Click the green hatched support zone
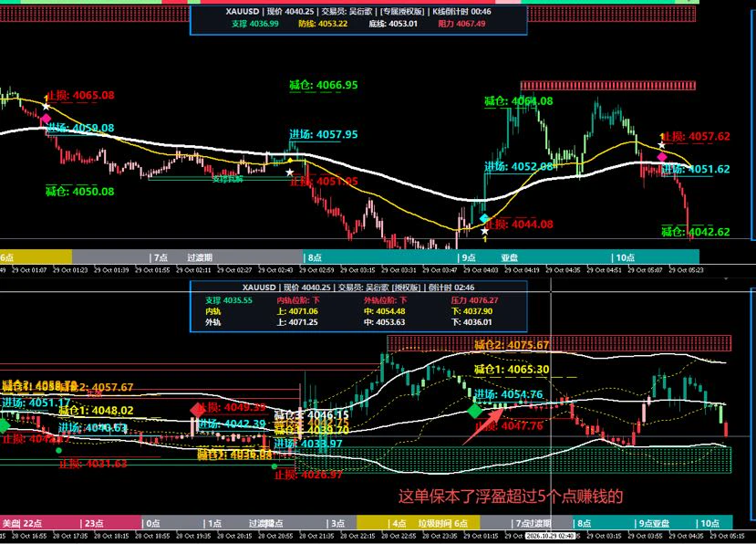The width and height of the screenshot is (756, 544). pos(513,459)
